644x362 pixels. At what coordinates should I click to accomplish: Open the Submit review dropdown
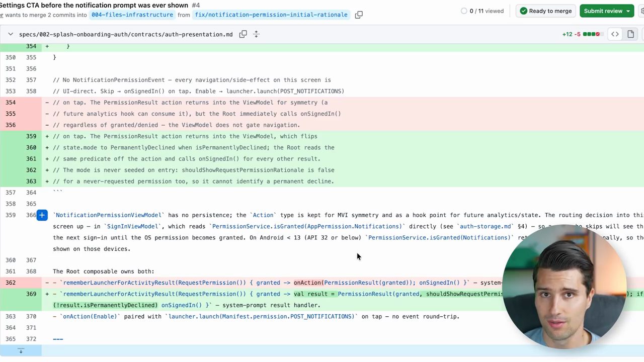click(x=607, y=11)
